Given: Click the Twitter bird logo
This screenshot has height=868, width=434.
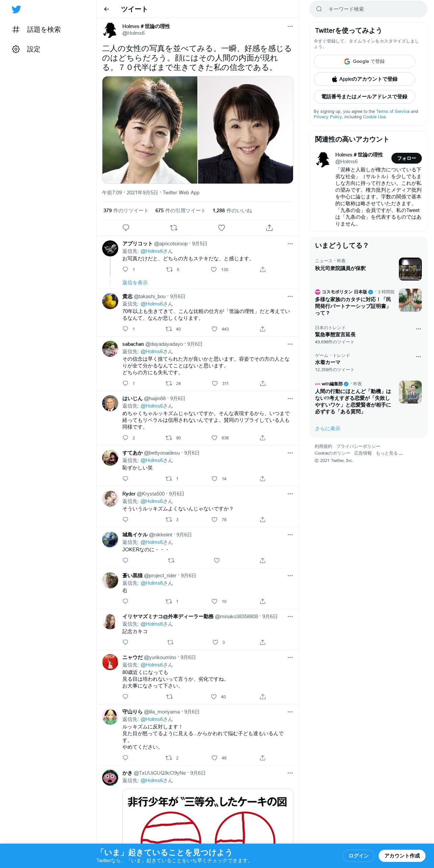Looking at the screenshot, I should coord(16,9).
